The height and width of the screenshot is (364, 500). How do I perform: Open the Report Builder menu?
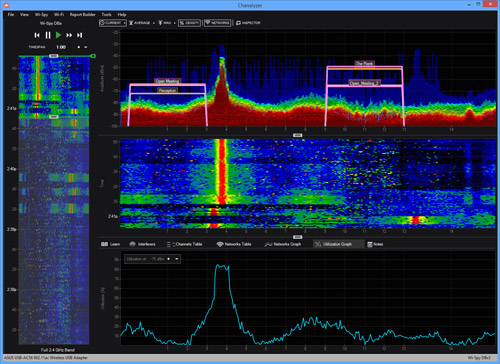(82, 15)
